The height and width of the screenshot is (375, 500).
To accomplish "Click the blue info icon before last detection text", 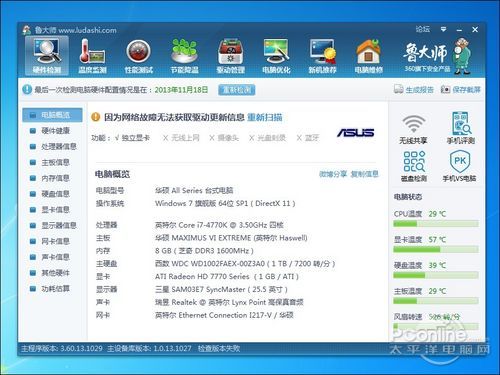I will pyautogui.click(x=27, y=89).
